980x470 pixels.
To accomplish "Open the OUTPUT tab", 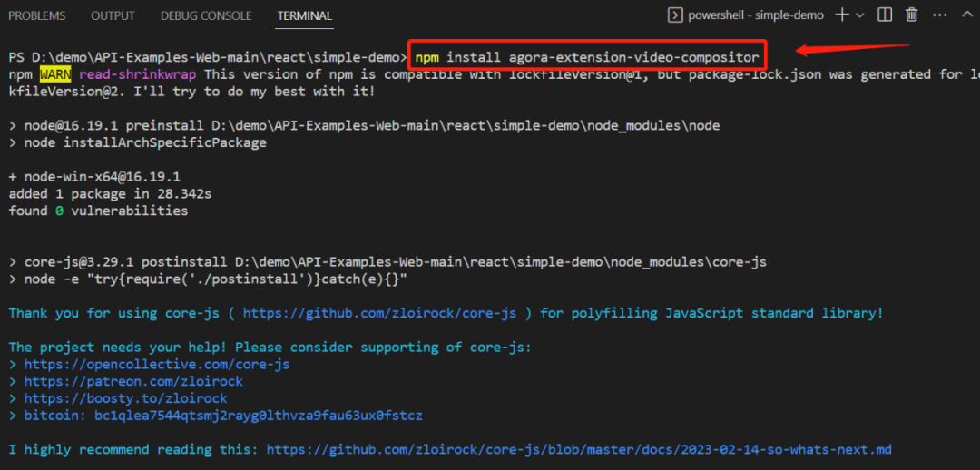I will (x=113, y=15).
